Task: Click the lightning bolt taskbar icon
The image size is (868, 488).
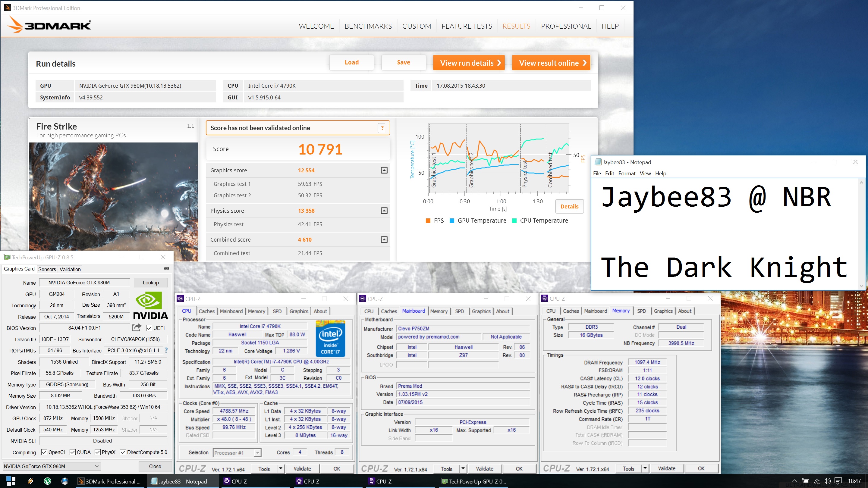Action: coord(30,481)
